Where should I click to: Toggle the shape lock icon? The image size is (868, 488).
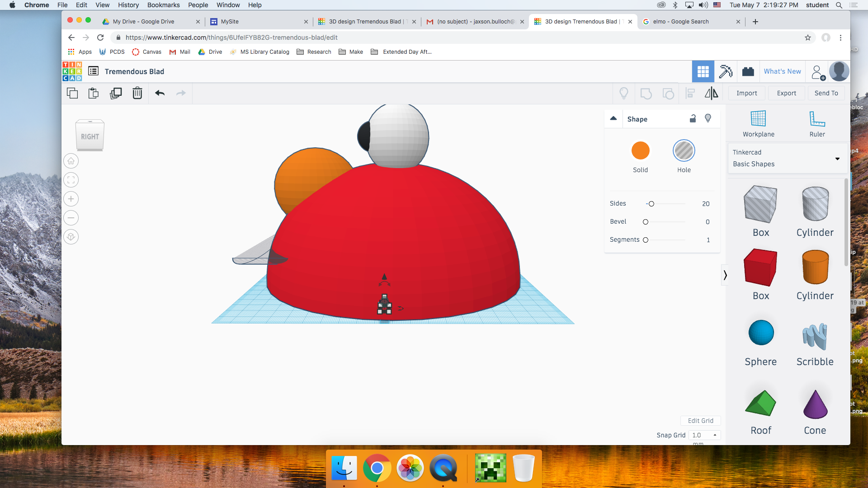tap(693, 118)
